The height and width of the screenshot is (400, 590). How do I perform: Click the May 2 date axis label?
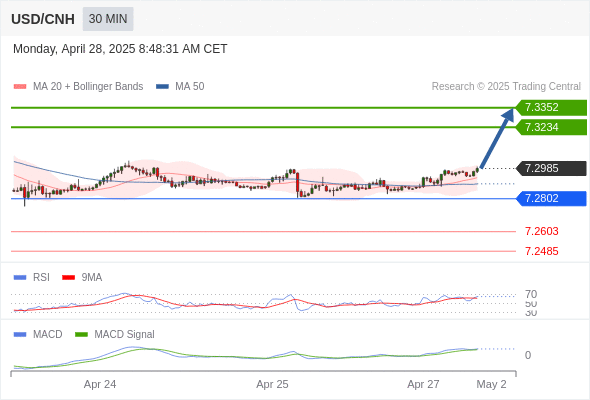click(491, 384)
